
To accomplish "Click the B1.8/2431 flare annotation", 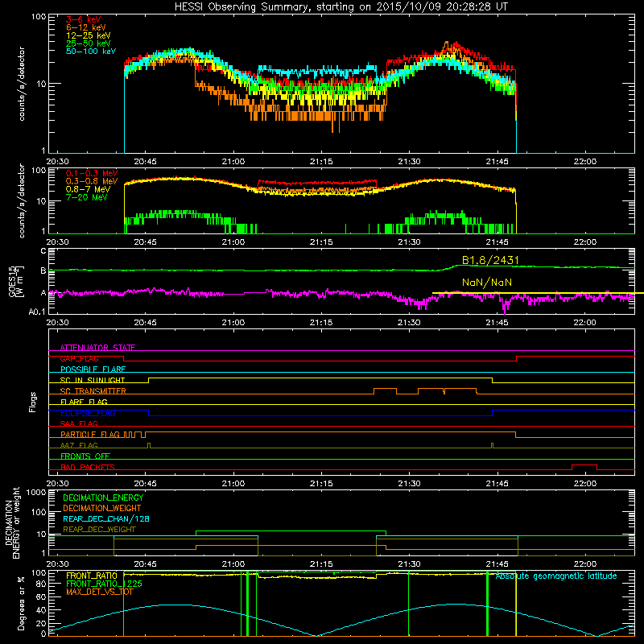I will (490, 260).
